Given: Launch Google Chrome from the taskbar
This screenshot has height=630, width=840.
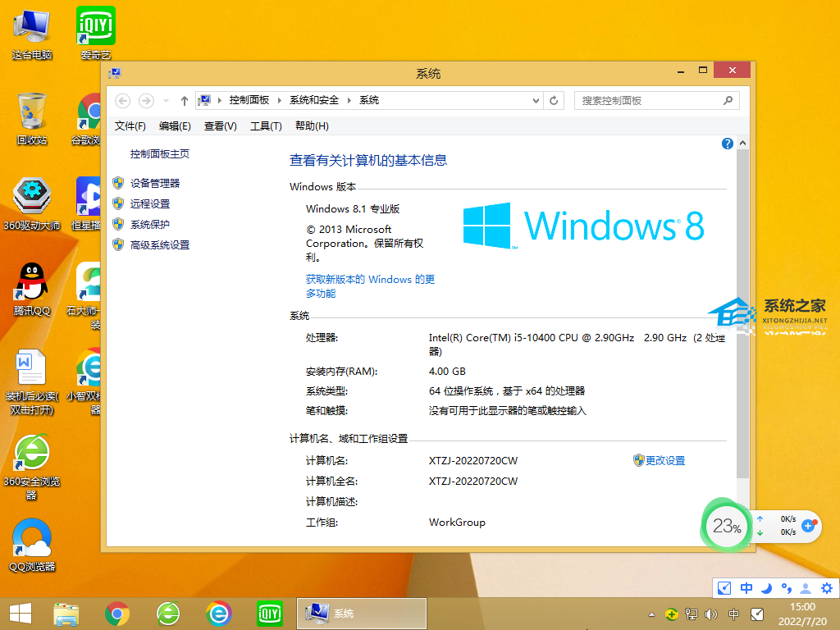Looking at the screenshot, I should click(117, 613).
